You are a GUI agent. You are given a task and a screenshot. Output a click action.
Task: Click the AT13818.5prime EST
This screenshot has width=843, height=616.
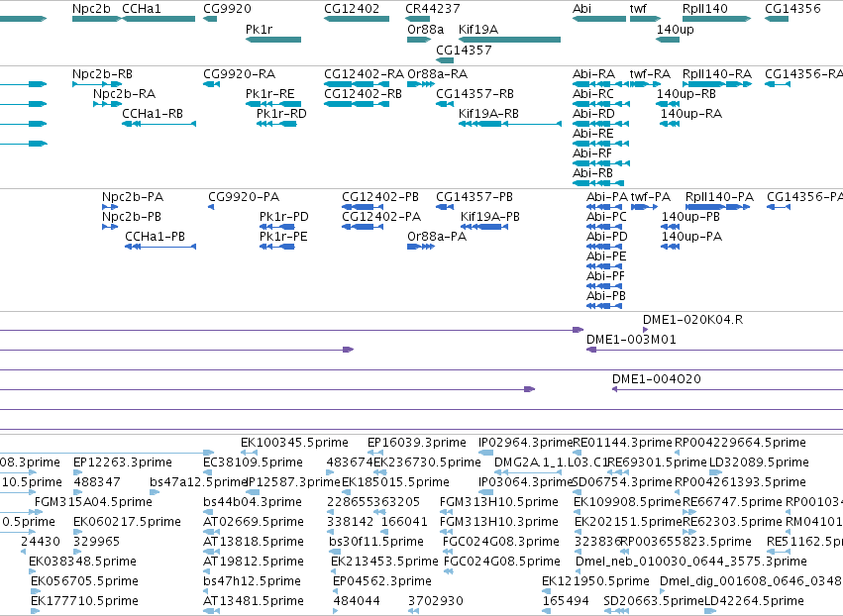pyautogui.click(x=211, y=552)
